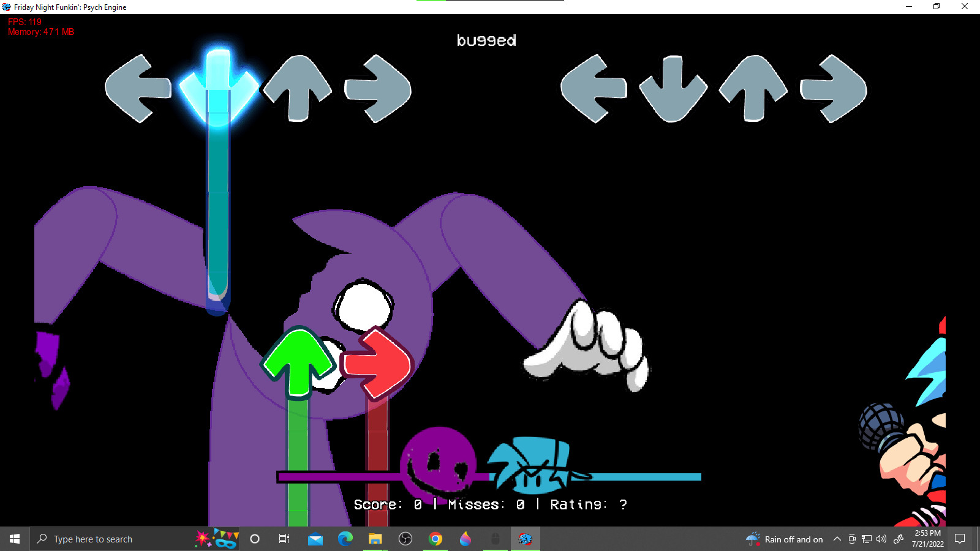Open Cortana from the taskbar
980x551 pixels.
pyautogui.click(x=255, y=539)
